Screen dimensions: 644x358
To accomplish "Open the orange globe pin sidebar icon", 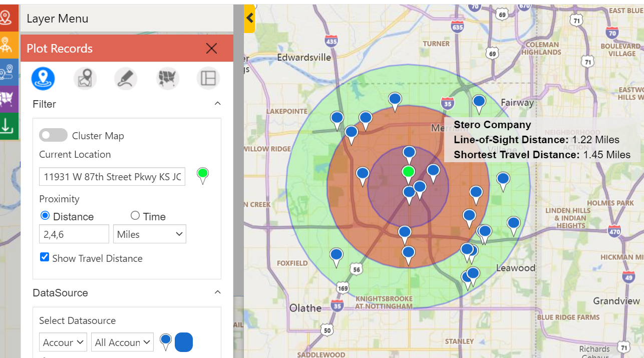I will coord(7,45).
